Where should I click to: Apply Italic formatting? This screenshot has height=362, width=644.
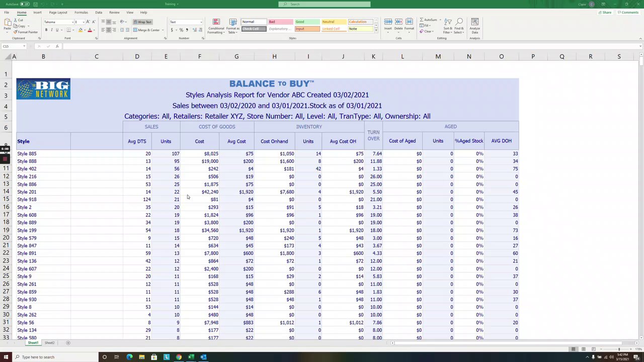pyautogui.click(x=51, y=30)
